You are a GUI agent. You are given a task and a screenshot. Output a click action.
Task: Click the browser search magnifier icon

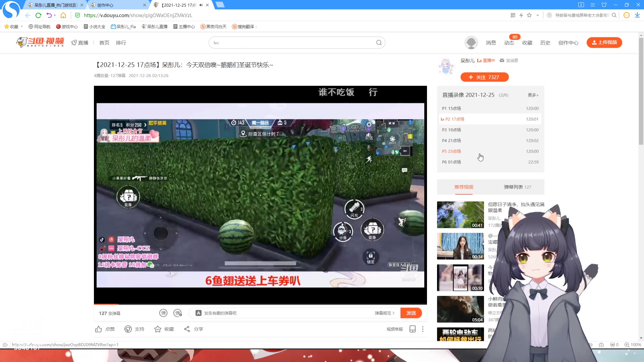[614, 15]
